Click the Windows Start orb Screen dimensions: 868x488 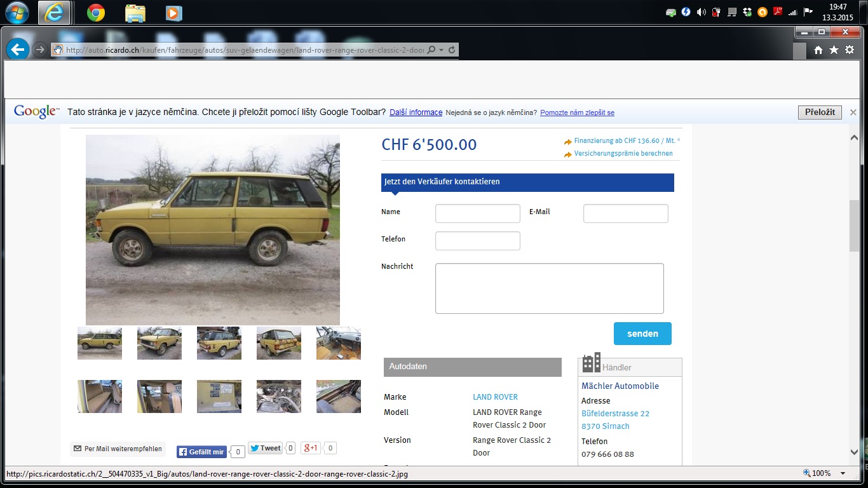pos(17,13)
